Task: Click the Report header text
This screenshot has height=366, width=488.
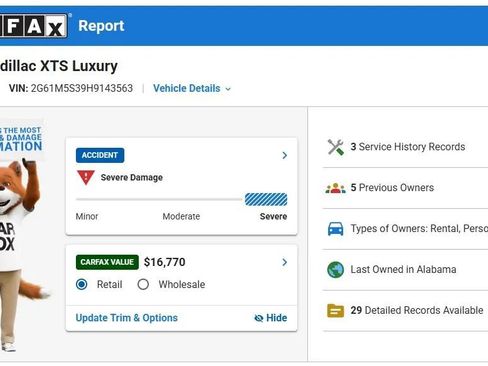Action: tap(101, 26)
